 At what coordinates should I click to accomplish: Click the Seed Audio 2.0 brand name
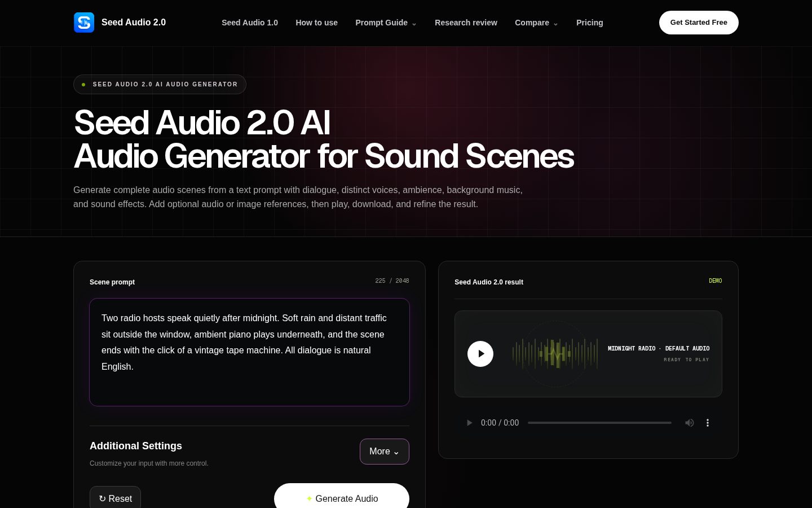[x=134, y=23]
